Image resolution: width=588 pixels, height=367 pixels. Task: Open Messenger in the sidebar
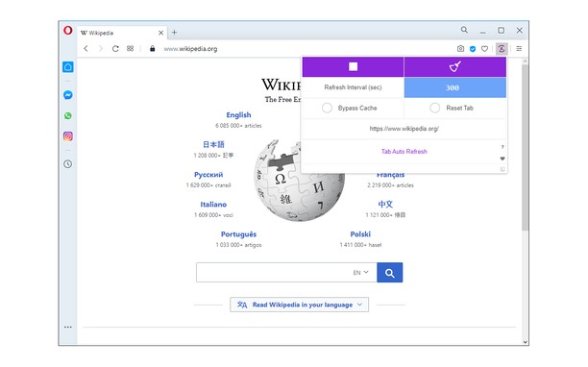[x=68, y=95]
